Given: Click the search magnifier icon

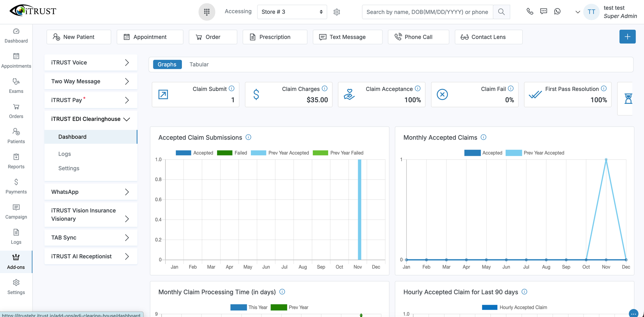Looking at the screenshot, I should pos(501,12).
